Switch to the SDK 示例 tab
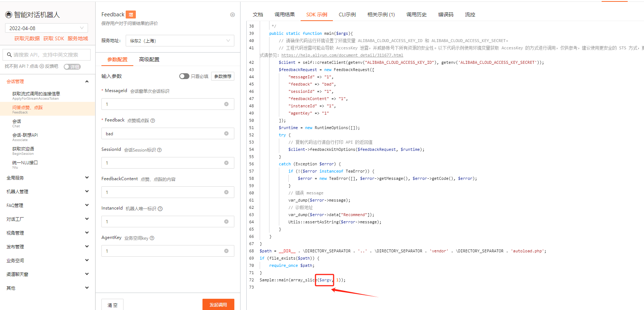 point(317,15)
